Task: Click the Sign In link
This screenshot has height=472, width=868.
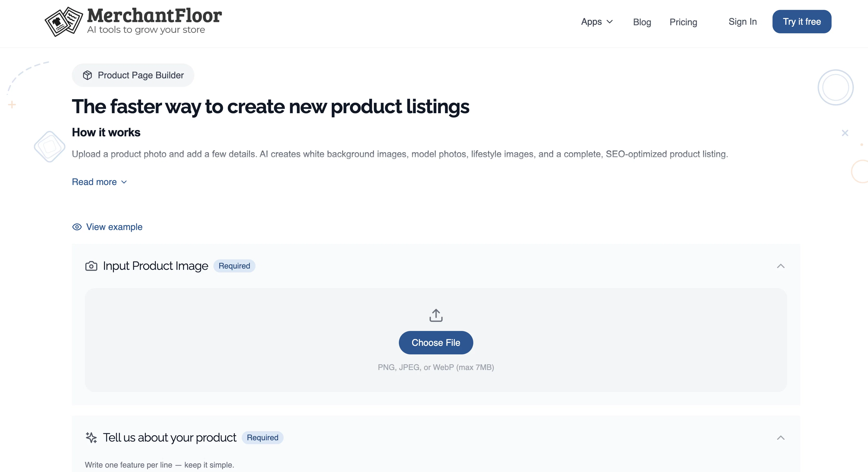Action: coord(742,22)
